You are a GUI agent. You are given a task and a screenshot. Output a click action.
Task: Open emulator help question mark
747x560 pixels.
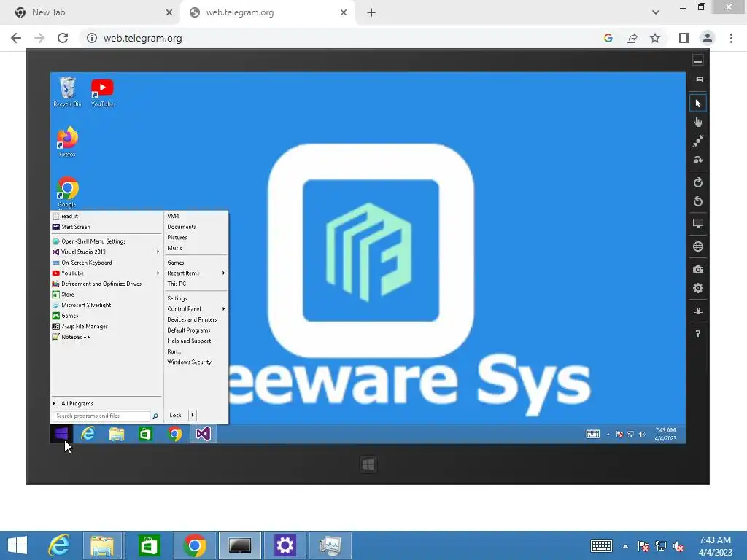pyautogui.click(x=698, y=333)
